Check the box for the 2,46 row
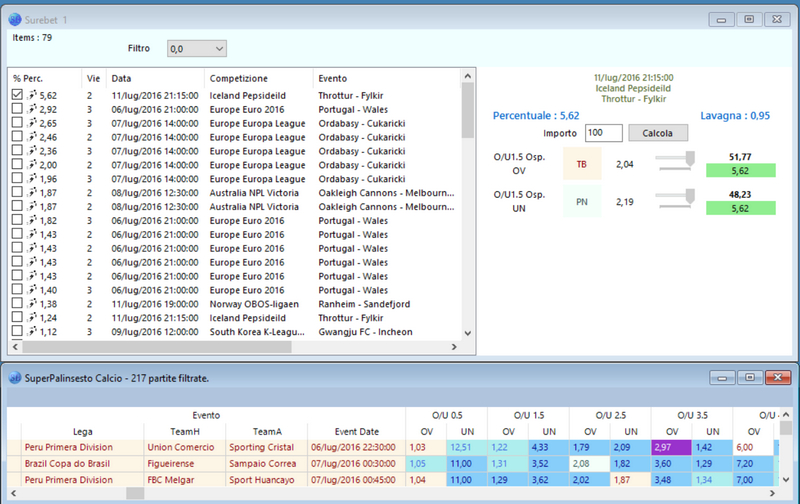The width and height of the screenshot is (800, 504). [x=17, y=137]
